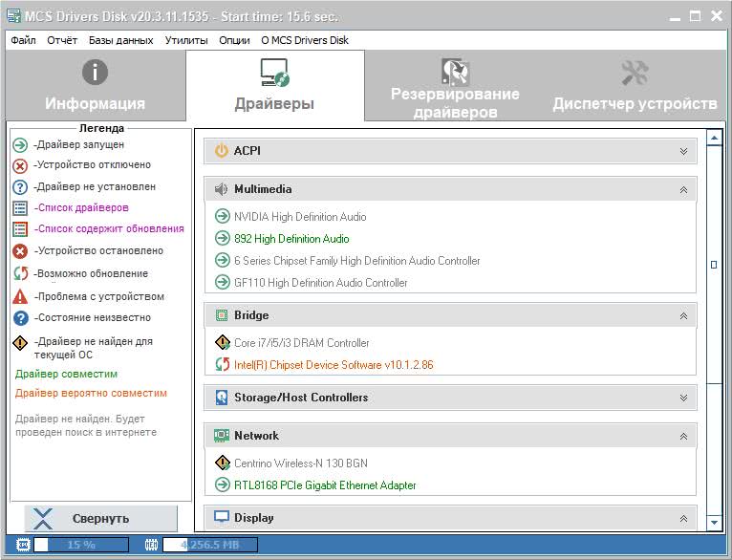This screenshot has width=732, height=560.
Task: Collapse the Display section chevron
Action: tap(683, 519)
